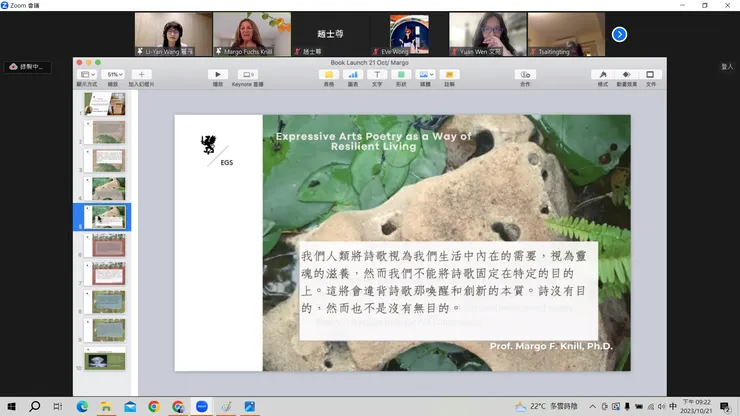Insert a table with the 表格 icon

tap(329, 75)
